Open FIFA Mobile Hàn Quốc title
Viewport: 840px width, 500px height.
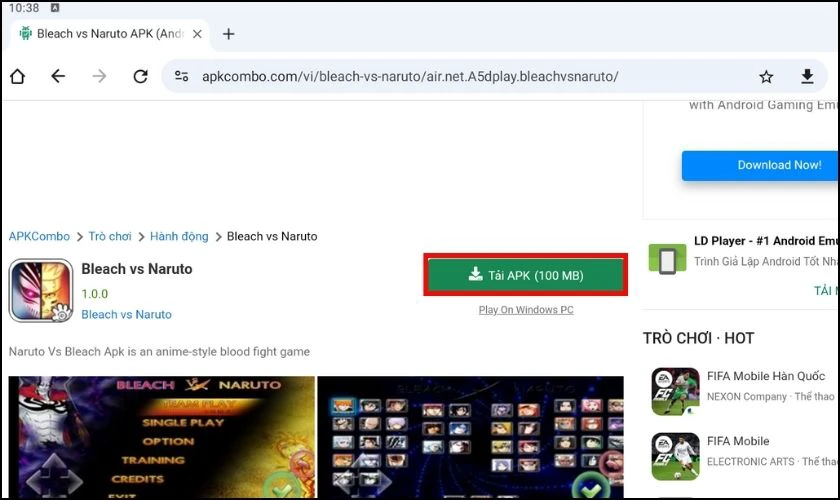pyautogui.click(x=766, y=376)
